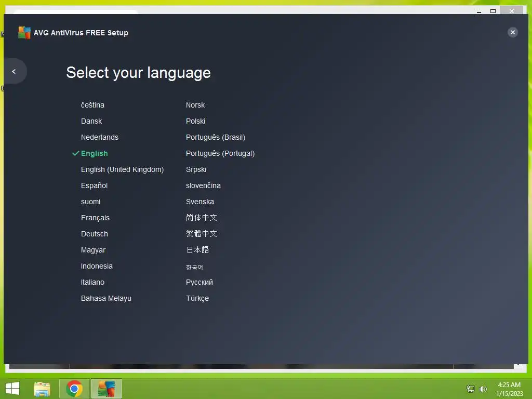Choose English (United Kingdom)

(122, 169)
